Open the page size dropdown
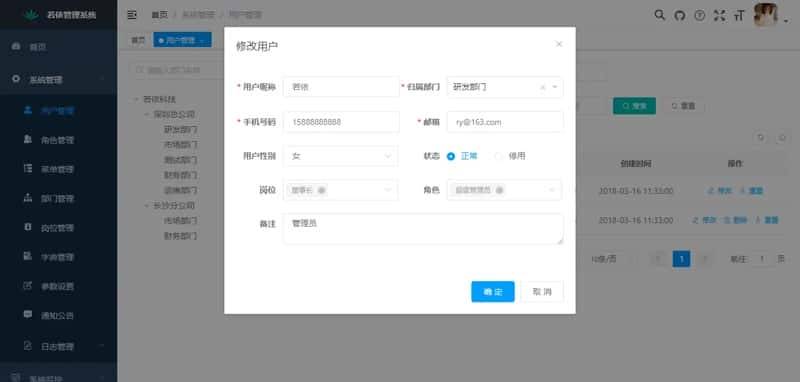This screenshot has width=800, height=382. [612, 259]
